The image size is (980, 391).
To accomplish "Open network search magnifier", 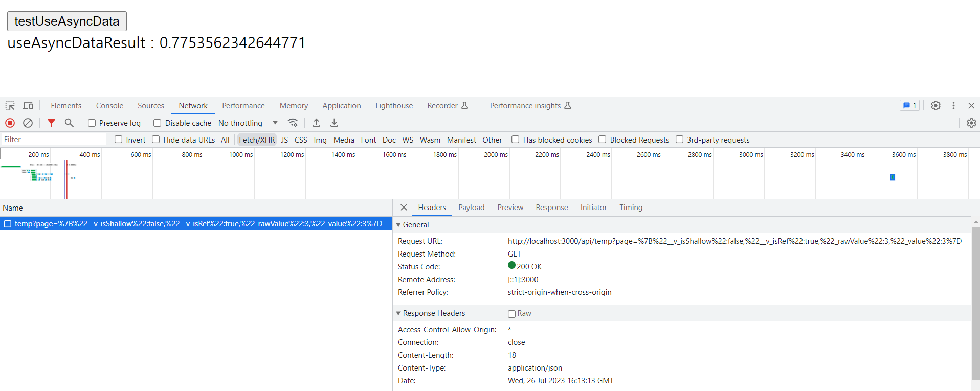I will pyautogui.click(x=69, y=123).
